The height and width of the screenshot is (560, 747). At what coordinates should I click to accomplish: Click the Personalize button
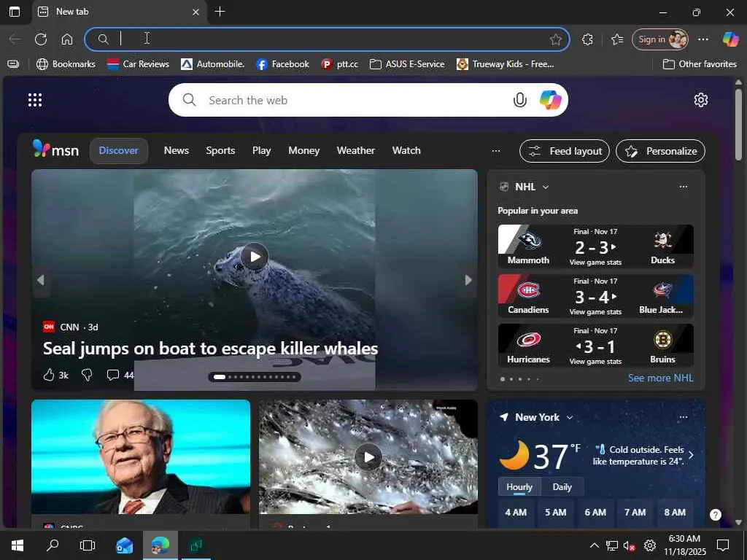point(660,151)
